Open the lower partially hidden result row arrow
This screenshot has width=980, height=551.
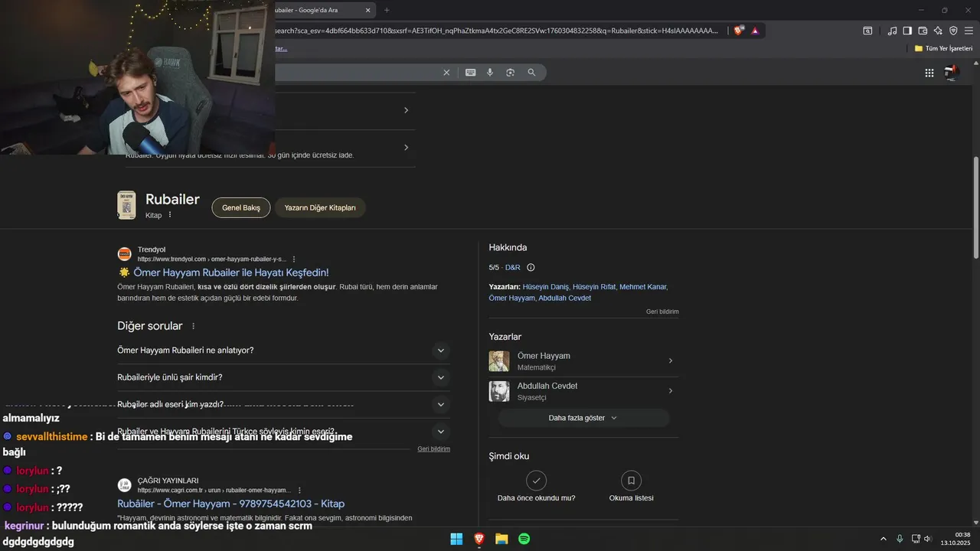[406, 147]
